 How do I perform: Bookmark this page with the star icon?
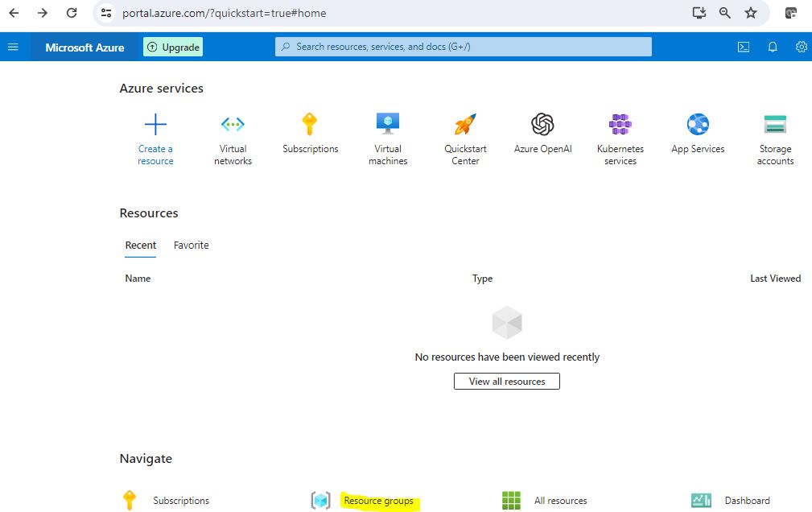click(x=751, y=13)
